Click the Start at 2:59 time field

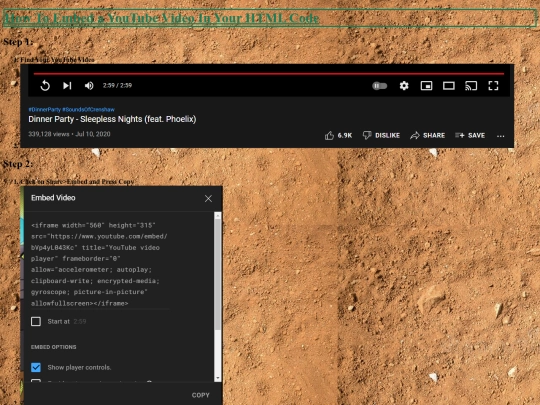80,321
